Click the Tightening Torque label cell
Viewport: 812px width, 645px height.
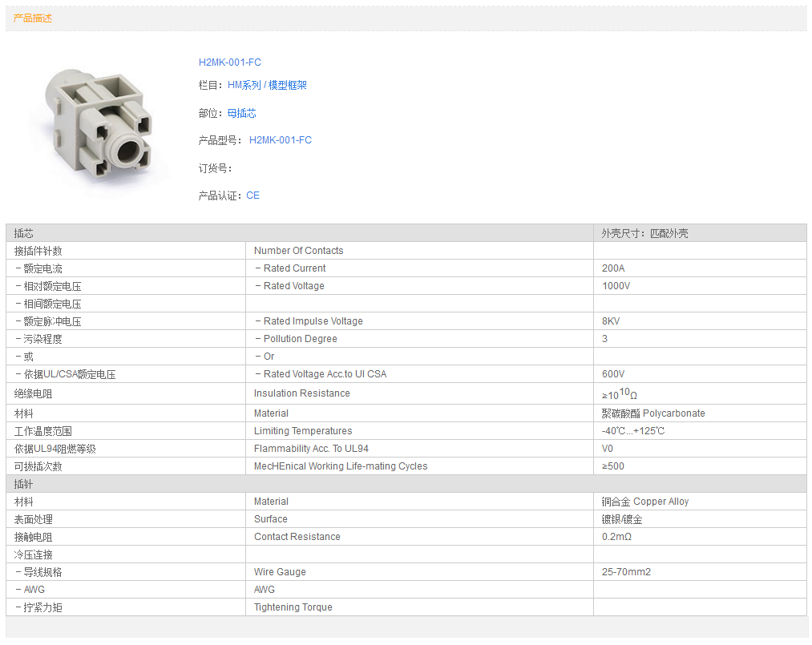[293, 607]
